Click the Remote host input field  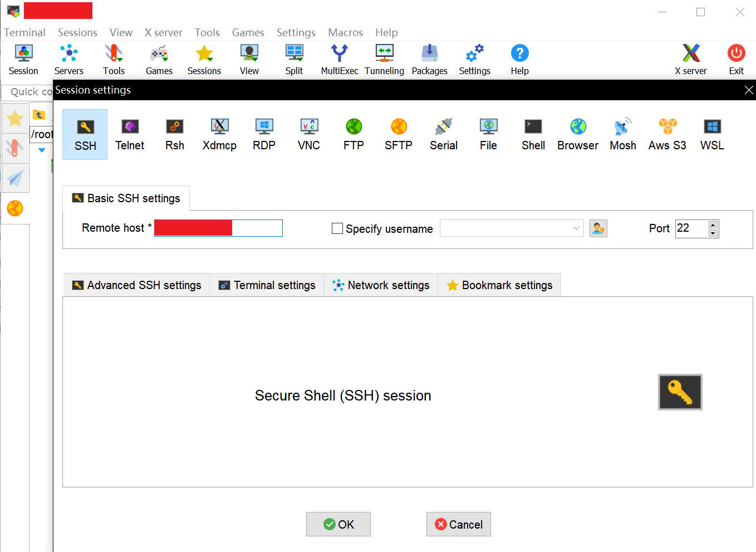[x=257, y=228]
